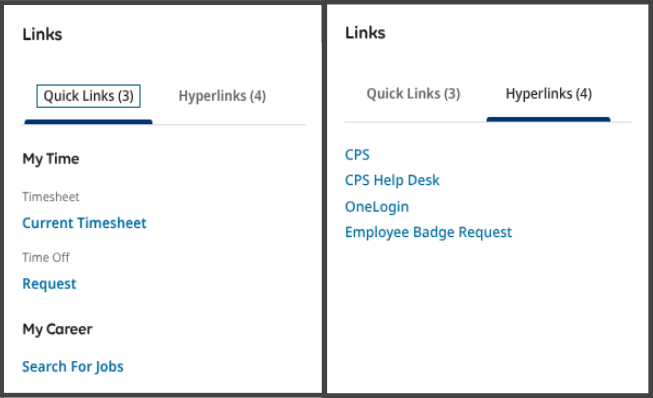This screenshot has width=653, height=398.
Task: Switch to Hyperlinks (4) tab in left panel
Action: (x=222, y=96)
